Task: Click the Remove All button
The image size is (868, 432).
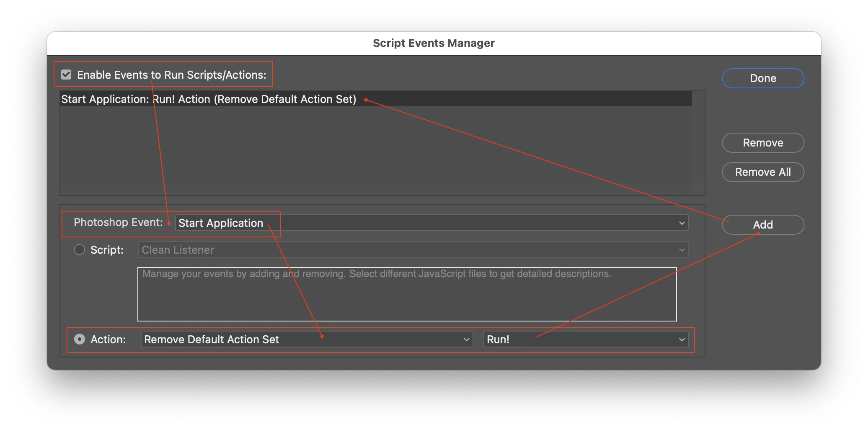Action: (x=763, y=172)
